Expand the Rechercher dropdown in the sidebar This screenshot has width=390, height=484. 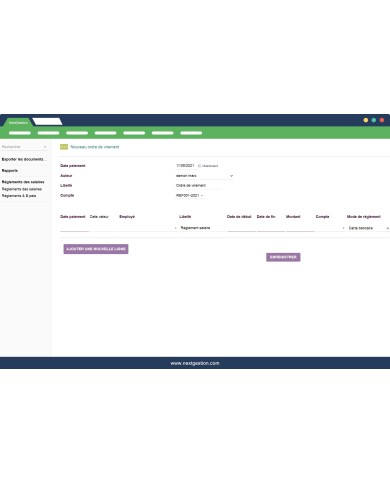24,147
